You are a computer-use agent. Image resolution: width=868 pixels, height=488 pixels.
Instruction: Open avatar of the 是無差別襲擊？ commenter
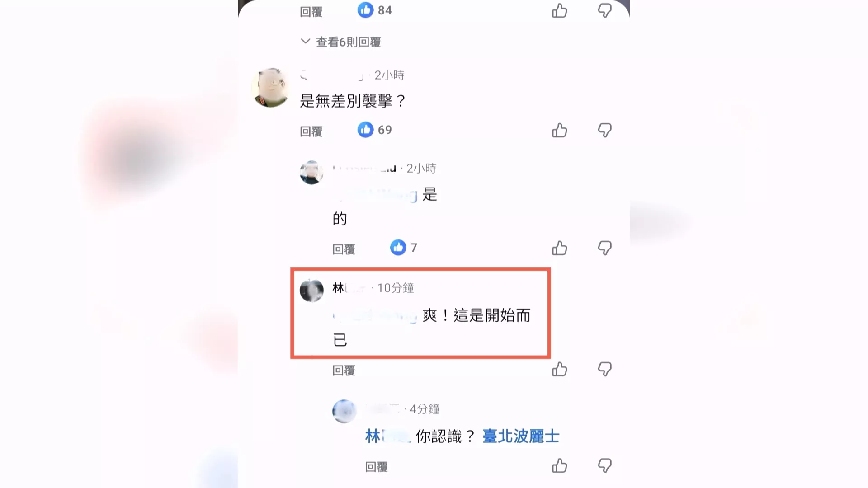pyautogui.click(x=270, y=87)
